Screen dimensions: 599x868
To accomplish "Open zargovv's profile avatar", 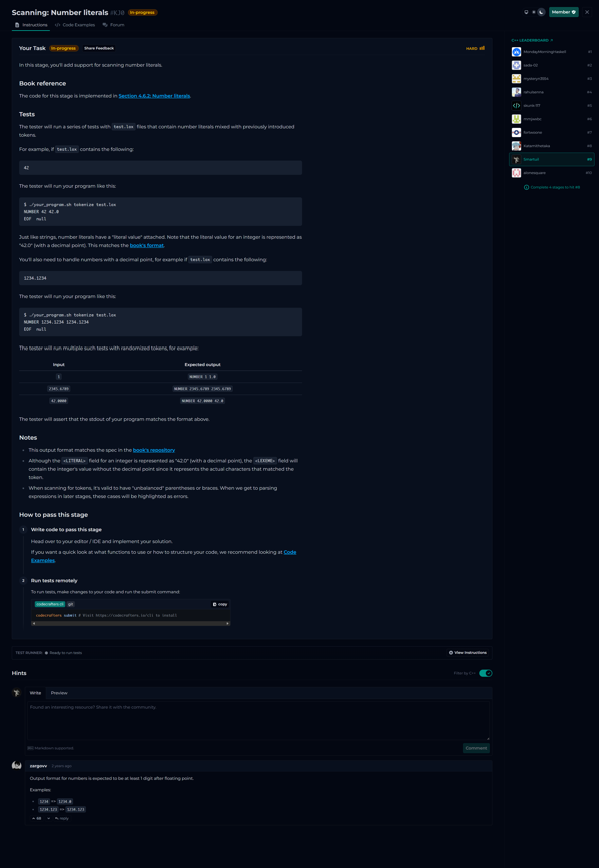I will [16, 765].
